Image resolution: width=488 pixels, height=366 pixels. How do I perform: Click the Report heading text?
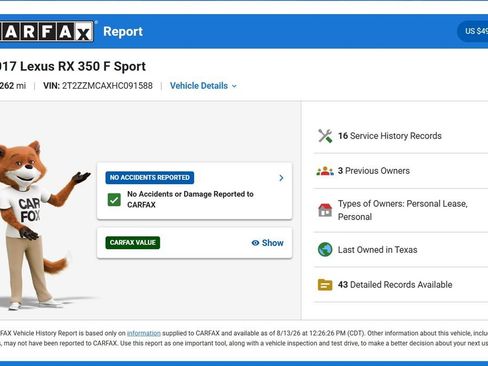coord(123,32)
